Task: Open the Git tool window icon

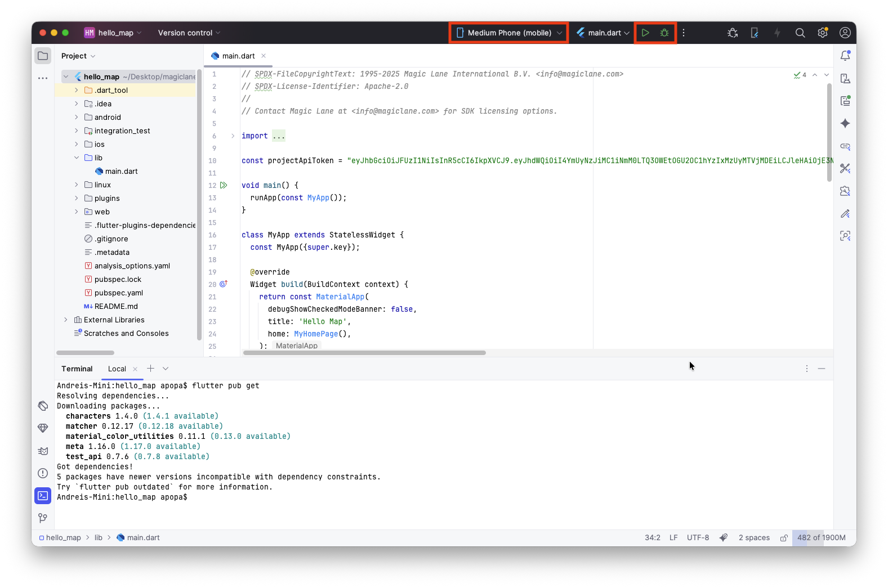Action: point(43,518)
